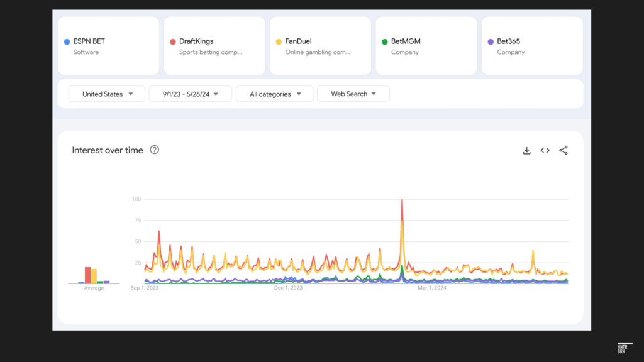Click the Average label under bars
The width and height of the screenshot is (644, 362).
(x=94, y=288)
